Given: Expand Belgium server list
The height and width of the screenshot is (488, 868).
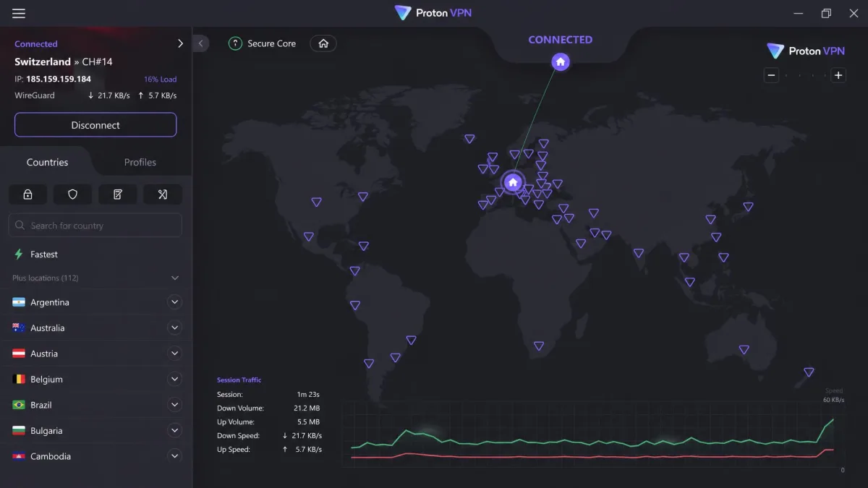Looking at the screenshot, I should [174, 379].
